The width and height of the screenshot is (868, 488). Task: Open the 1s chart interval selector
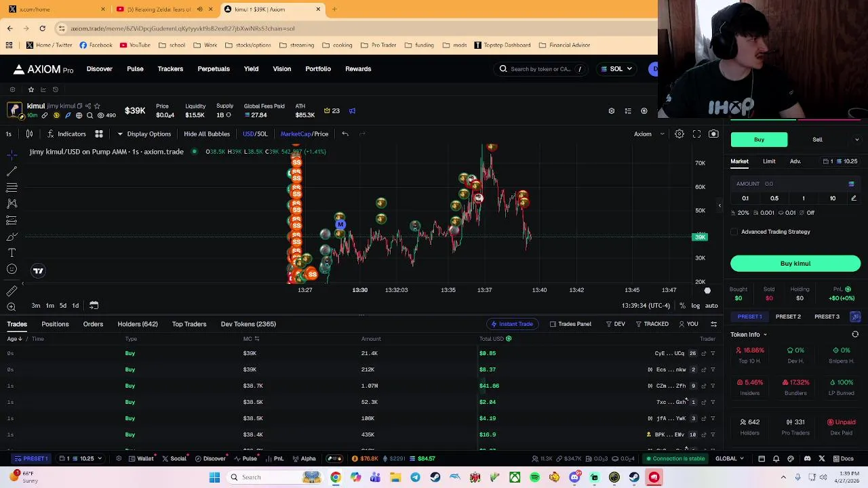[8, 134]
